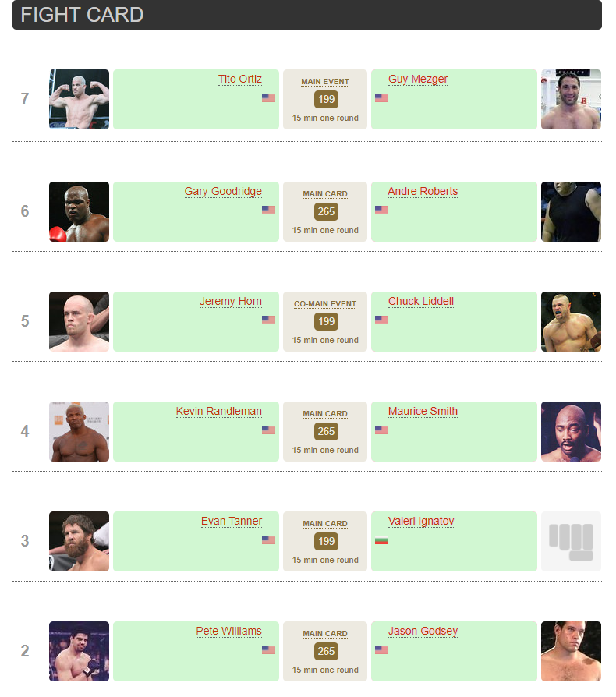Click the USA flag under Tito Ortiz
Image resolution: width=616 pixels, height=697 pixels.
[268, 98]
